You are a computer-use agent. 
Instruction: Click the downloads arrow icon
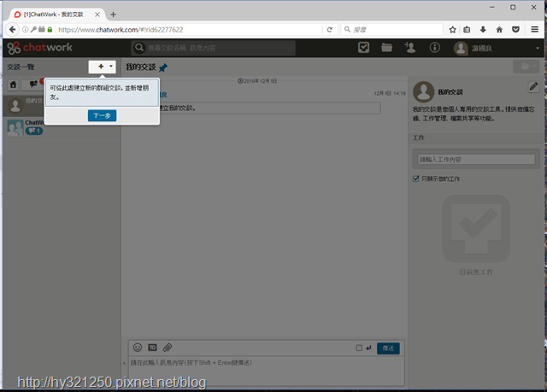[x=483, y=30]
